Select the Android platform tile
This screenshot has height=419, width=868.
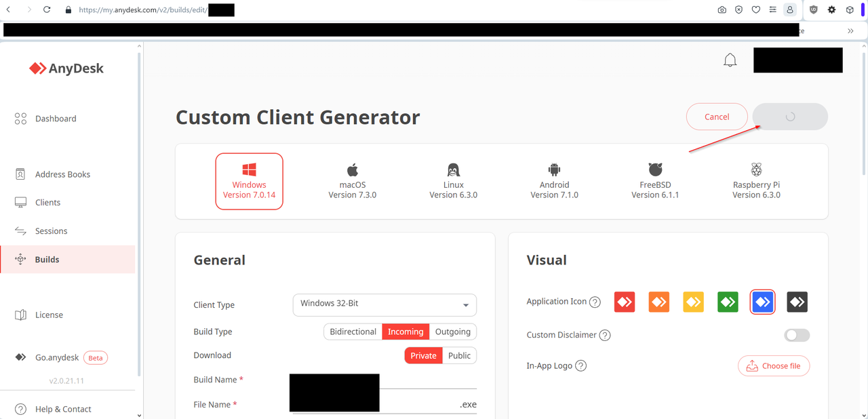click(555, 181)
